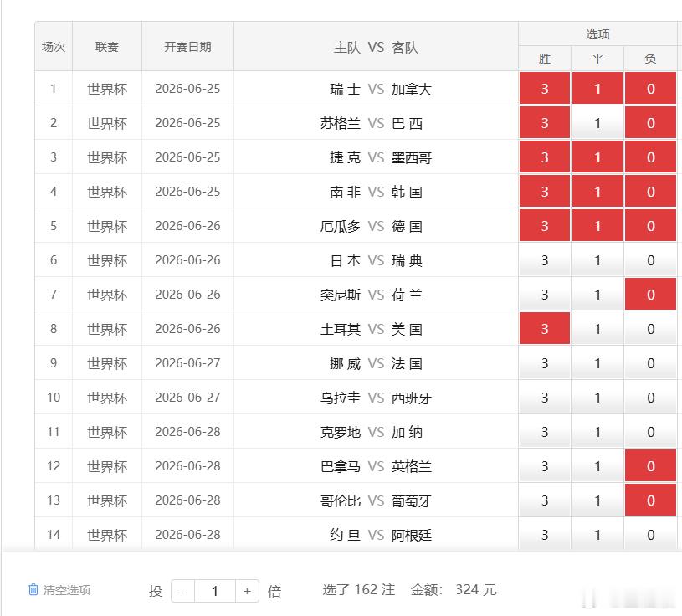Decrease bet multiplier with the minus button

183,591
